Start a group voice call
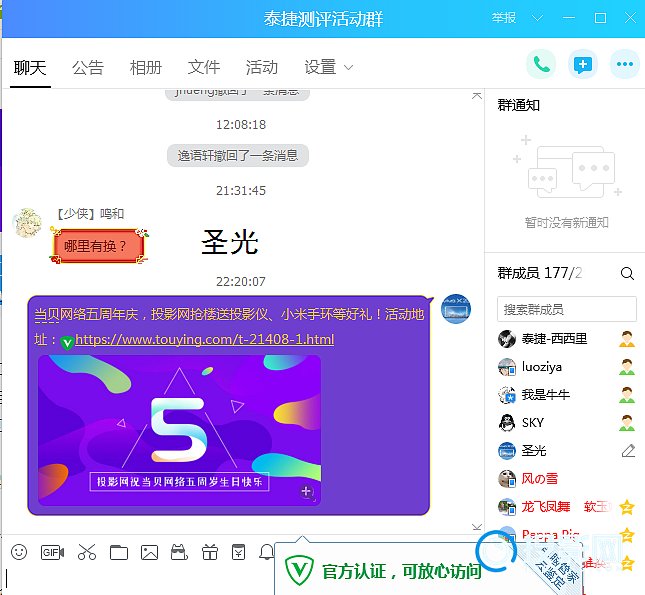645x595 pixels. click(541, 64)
